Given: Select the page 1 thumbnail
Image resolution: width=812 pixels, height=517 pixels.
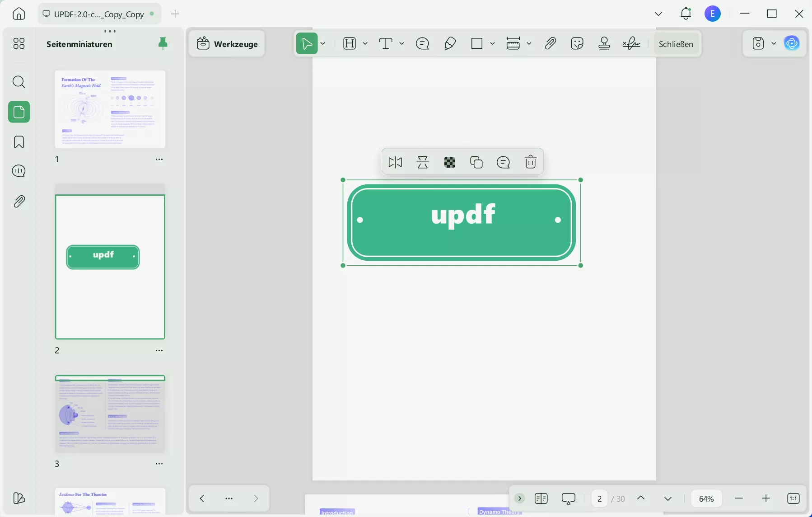Looking at the screenshot, I should (x=110, y=109).
